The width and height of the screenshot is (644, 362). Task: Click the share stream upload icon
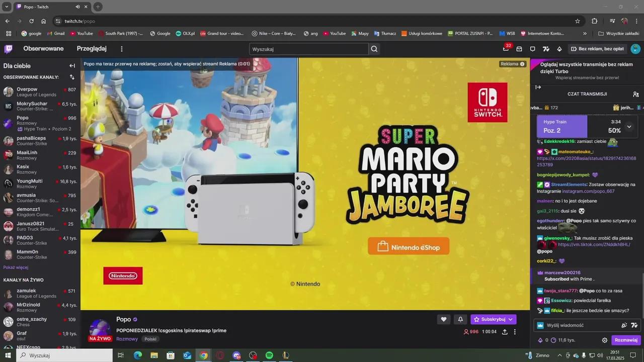[505, 332]
